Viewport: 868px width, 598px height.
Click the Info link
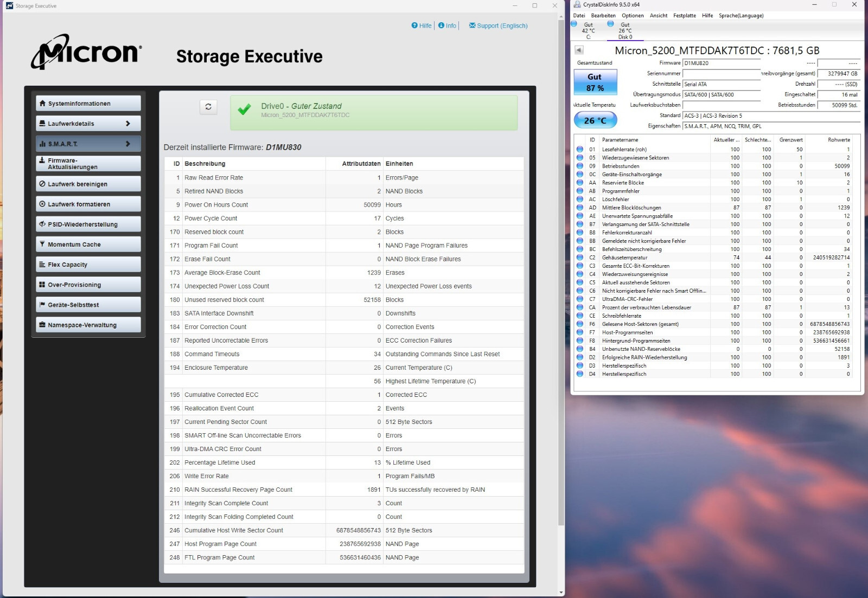tap(447, 25)
